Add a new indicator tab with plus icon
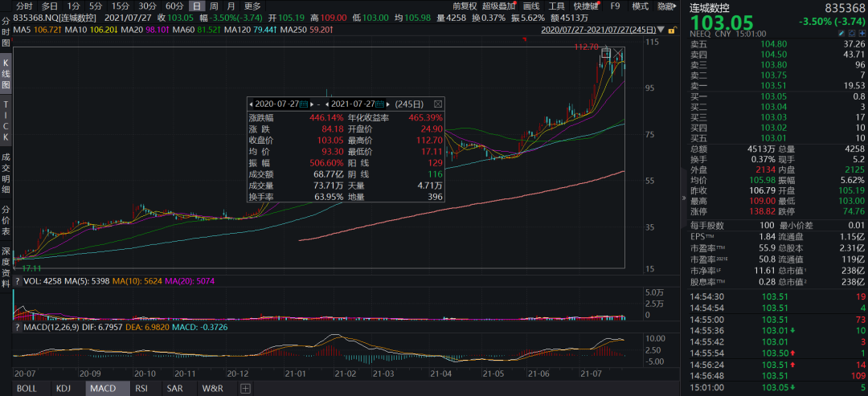The image size is (868, 396). (245, 389)
